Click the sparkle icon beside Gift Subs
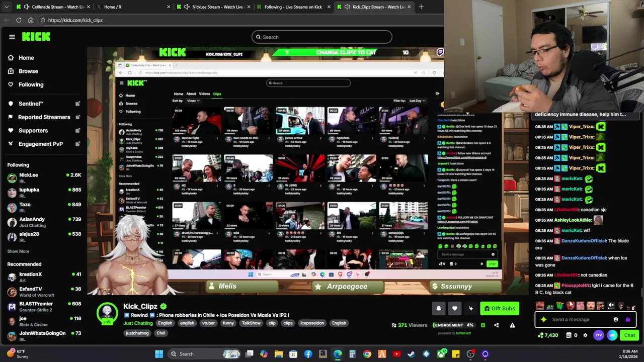Image resolution: width=644 pixels, height=362 pixels. (x=471, y=309)
